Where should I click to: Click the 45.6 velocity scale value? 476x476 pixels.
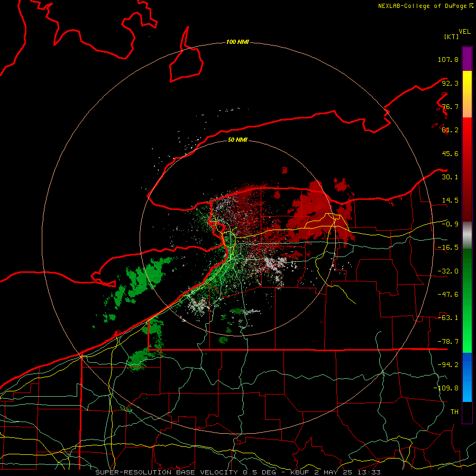click(450, 153)
